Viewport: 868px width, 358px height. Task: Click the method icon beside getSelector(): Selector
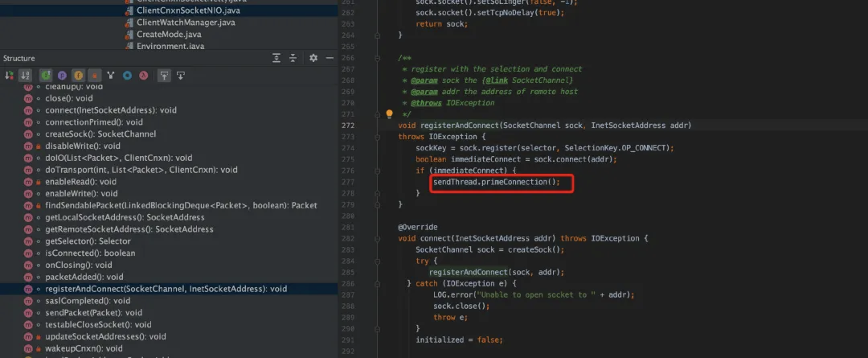(x=28, y=241)
